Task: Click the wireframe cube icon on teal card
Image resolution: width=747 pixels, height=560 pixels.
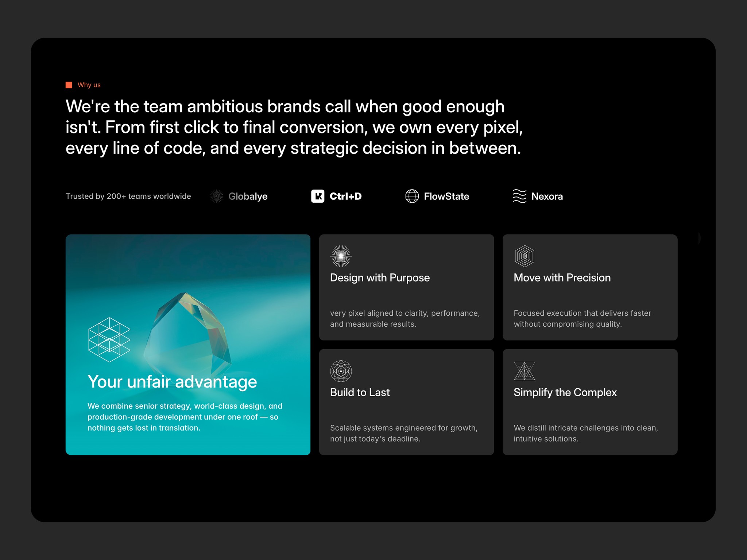Action: (109, 340)
